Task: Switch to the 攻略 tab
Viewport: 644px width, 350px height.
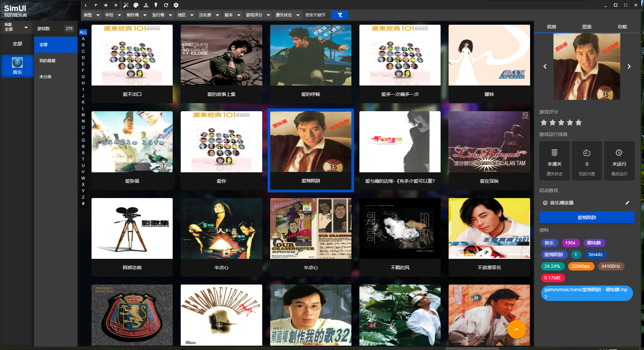Action: (622, 27)
